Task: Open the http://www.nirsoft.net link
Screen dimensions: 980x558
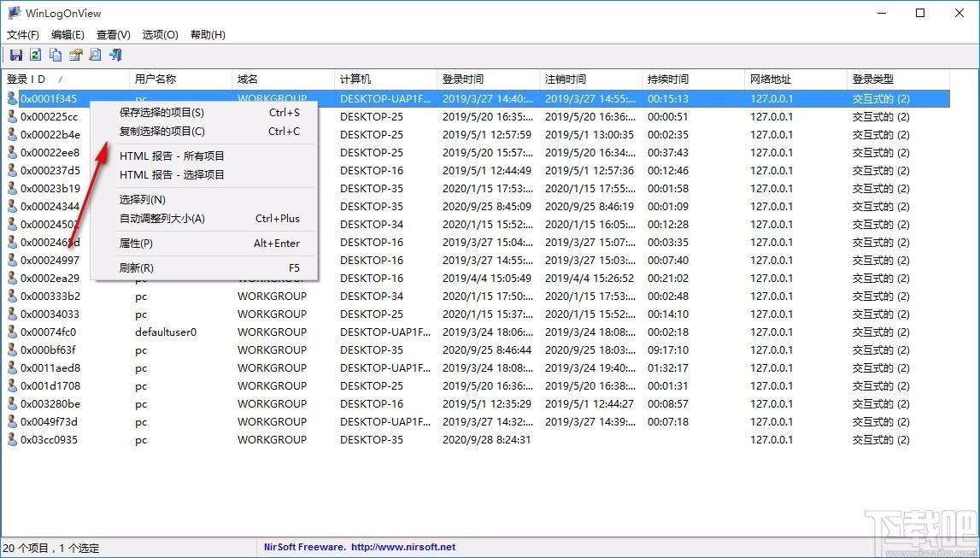Action: tap(403, 548)
